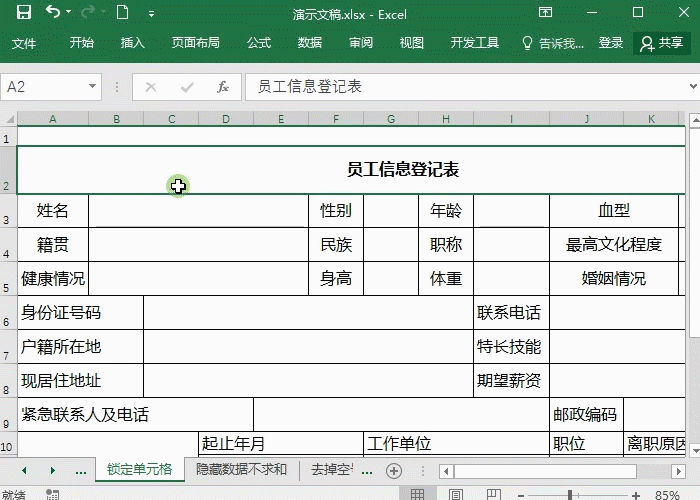Image resolution: width=700 pixels, height=500 pixels.
Task: Switch to the 开始 ribbon tab
Action: coord(82,43)
